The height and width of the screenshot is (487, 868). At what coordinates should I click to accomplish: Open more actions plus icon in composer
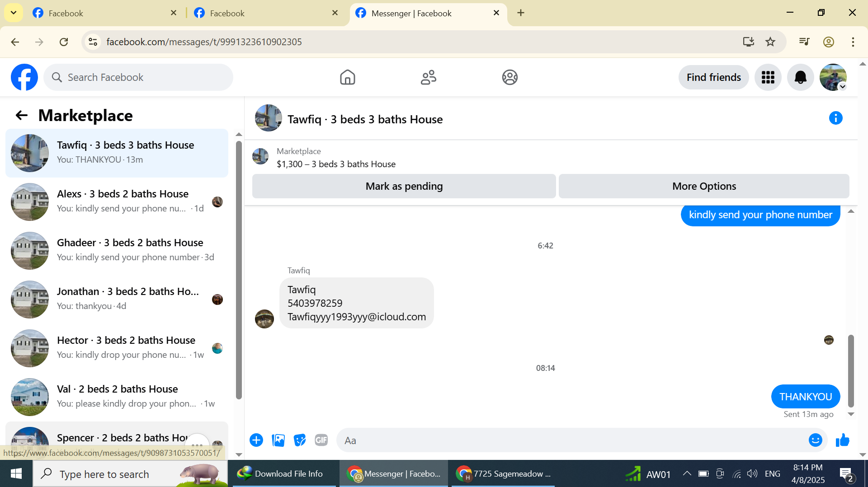pyautogui.click(x=256, y=440)
